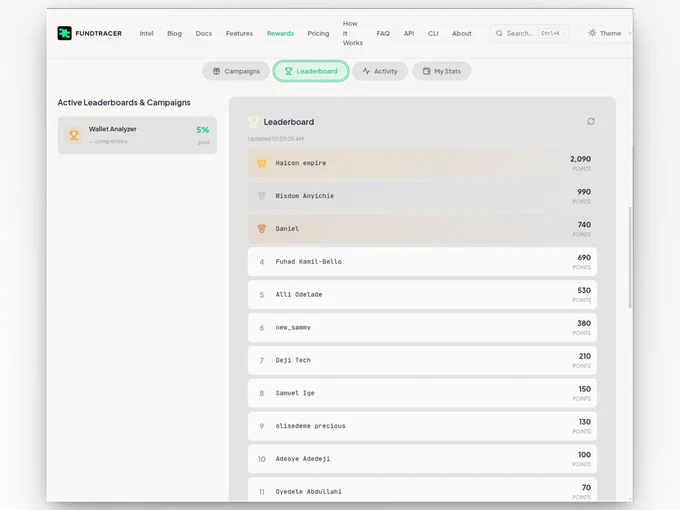
Task: Click the page vertical scrollbar
Action: click(630, 258)
